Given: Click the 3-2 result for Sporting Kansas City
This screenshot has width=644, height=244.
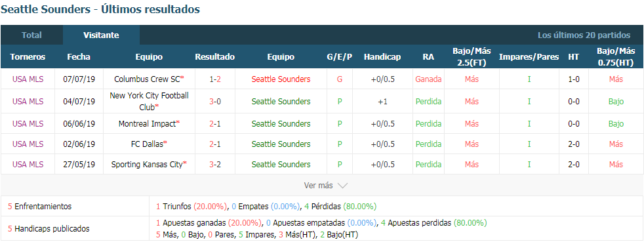Looking at the screenshot, I should (x=215, y=165).
